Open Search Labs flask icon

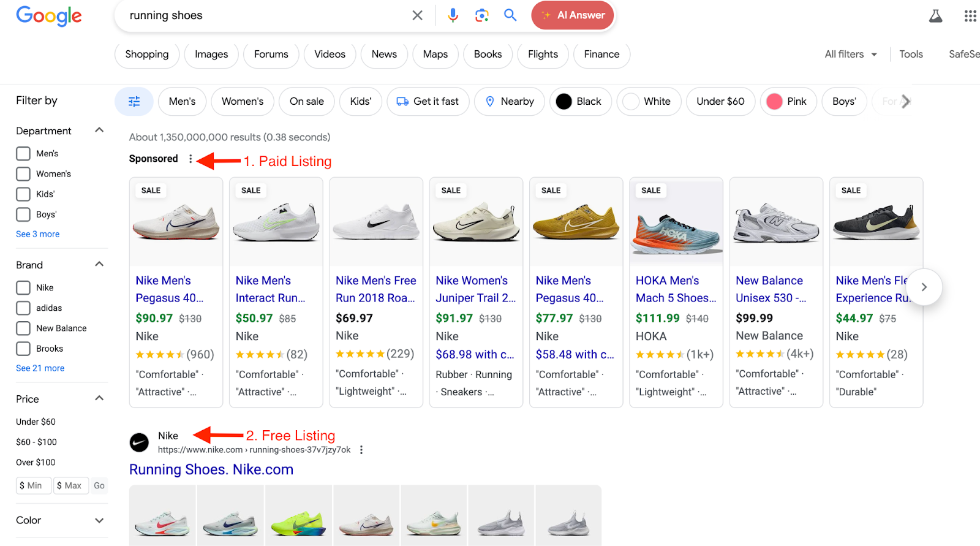click(935, 16)
